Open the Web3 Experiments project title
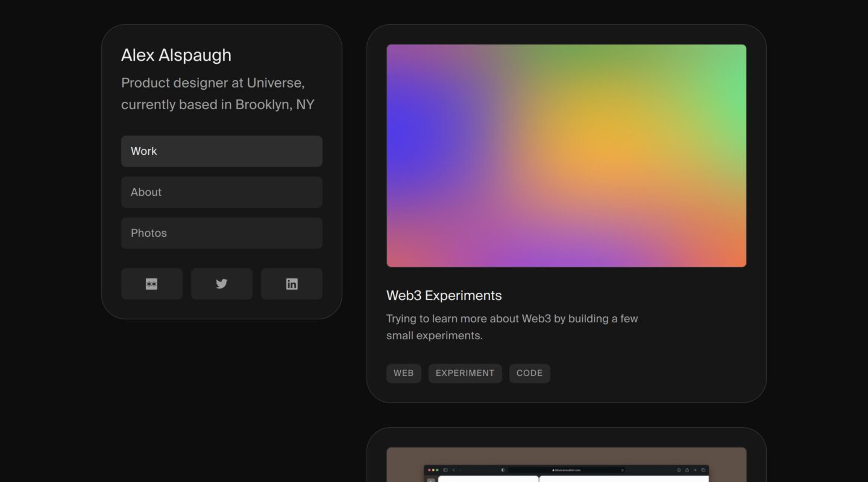The image size is (868, 482). click(x=444, y=295)
